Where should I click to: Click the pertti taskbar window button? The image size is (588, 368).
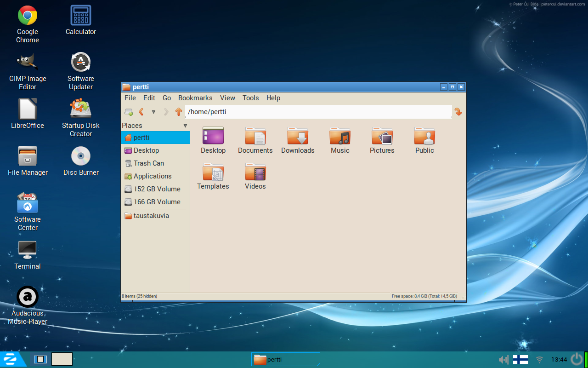285,360
